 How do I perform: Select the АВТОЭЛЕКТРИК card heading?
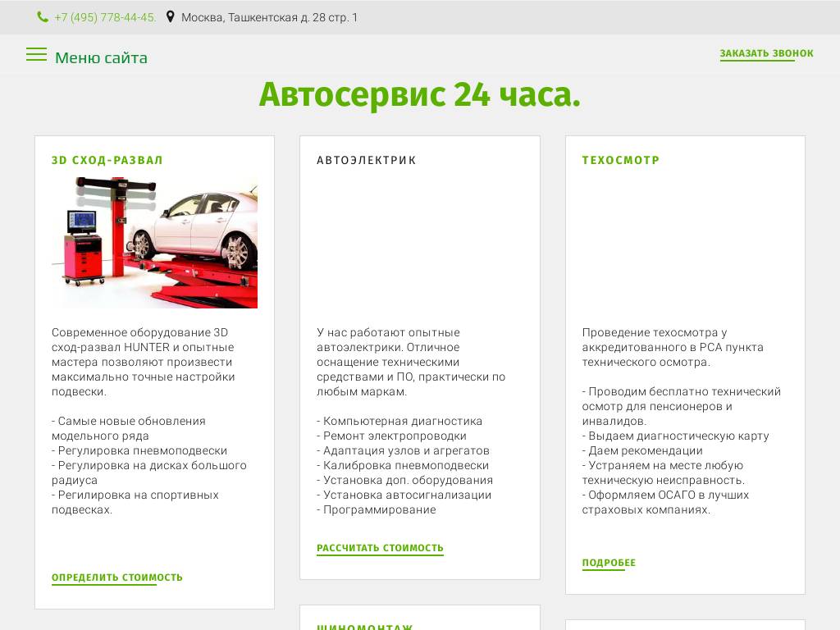[x=367, y=161]
